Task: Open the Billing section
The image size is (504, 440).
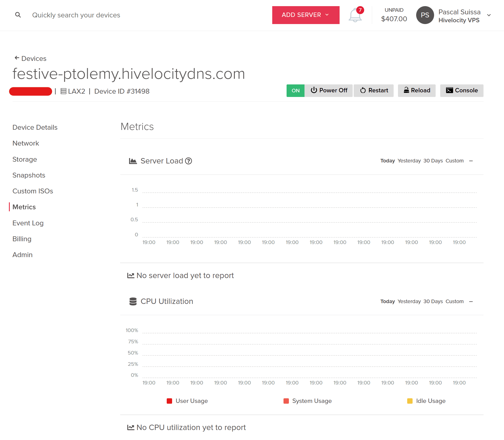Action: pyautogui.click(x=22, y=239)
